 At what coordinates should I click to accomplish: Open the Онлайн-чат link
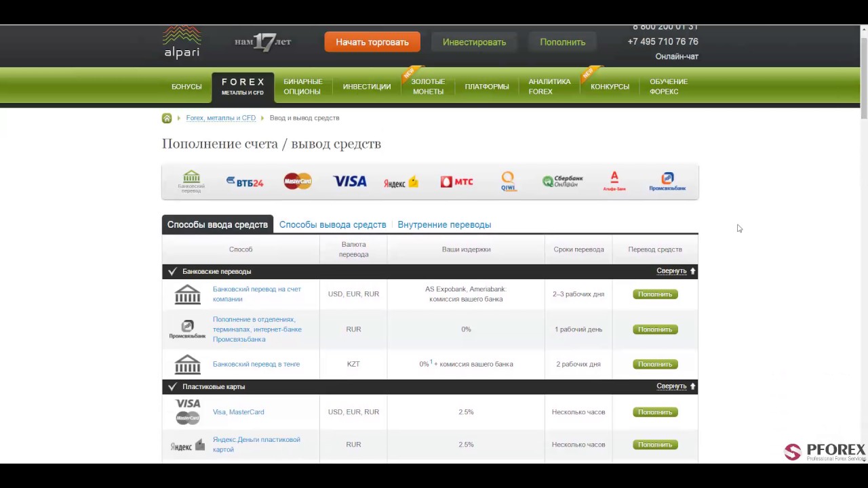pyautogui.click(x=677, y=57)
